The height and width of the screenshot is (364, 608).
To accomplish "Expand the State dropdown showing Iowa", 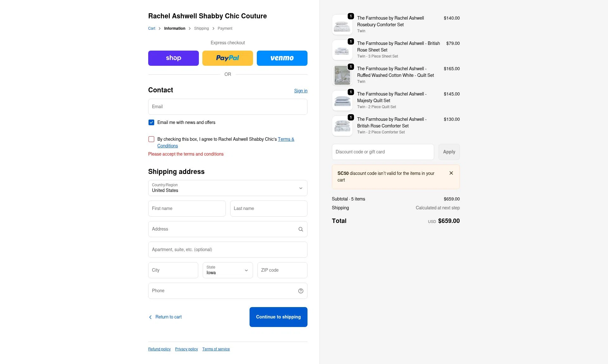I will (x=227, y=270).
